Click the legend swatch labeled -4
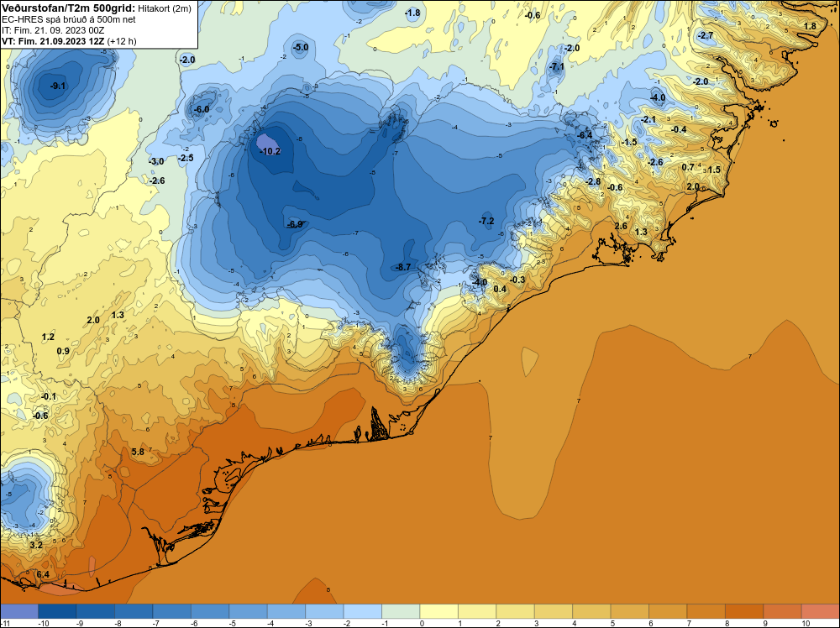Screen dimensions: 840x628 [x=286, y=611]
